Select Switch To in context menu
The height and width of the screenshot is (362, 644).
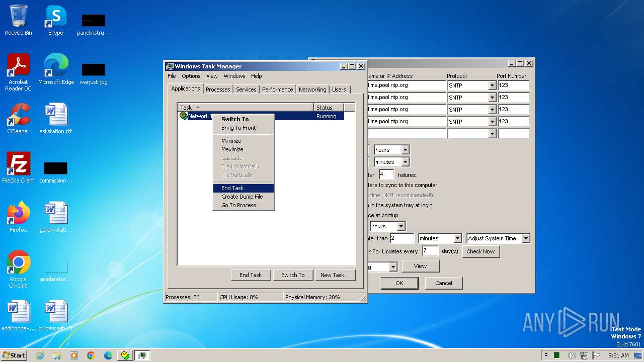click(x=243, y=119)
